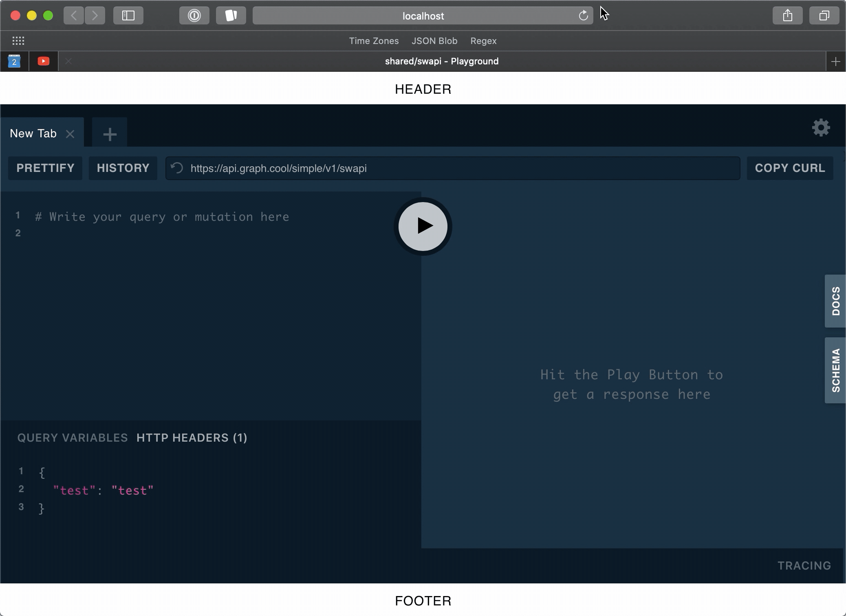This screenshot has height=616, width=846.
Task: Run the query with the Play button
Action: click(423, 226)
